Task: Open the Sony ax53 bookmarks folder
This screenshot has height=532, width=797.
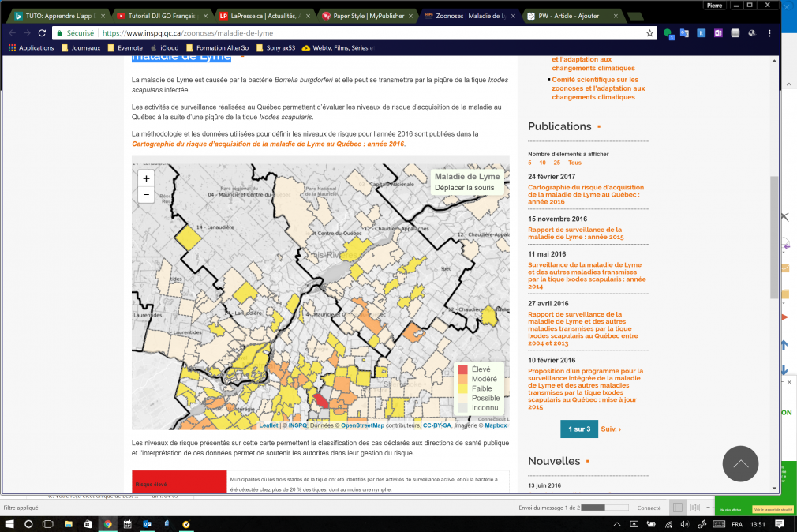Action: [276, 48]
